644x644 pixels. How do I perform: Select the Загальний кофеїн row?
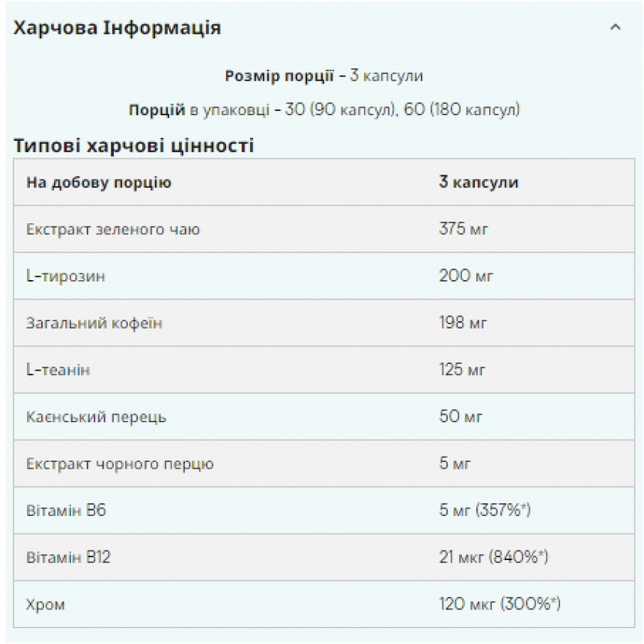click(324, 323)
